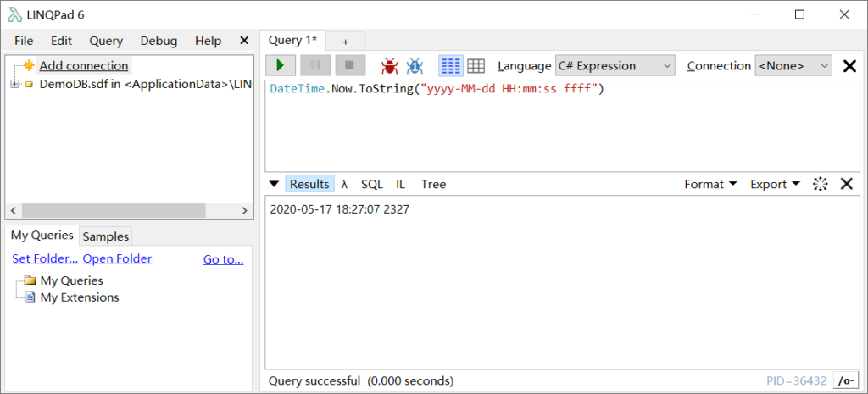Viewport: 868px width, 394px height.
Task: Open the Edit menu
Action: (x=61, y=41)
